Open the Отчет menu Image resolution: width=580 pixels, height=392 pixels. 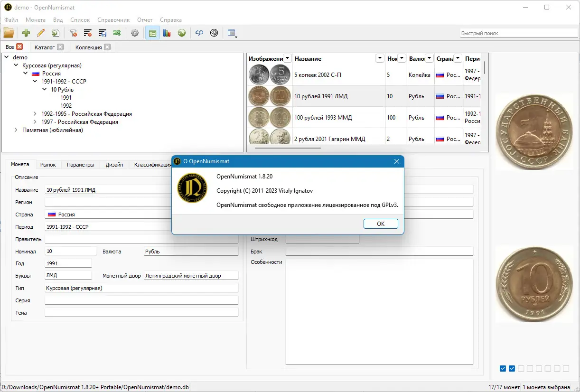(x=145, y=20)
